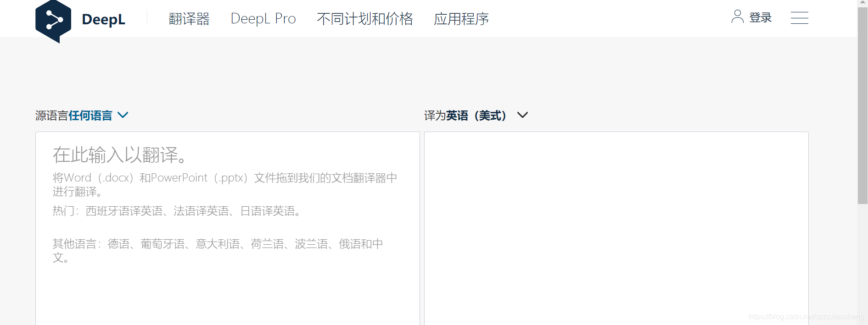
Task: Click the user profile icon beside 登录
Action: pyautogui.click(x=738, y=17)
